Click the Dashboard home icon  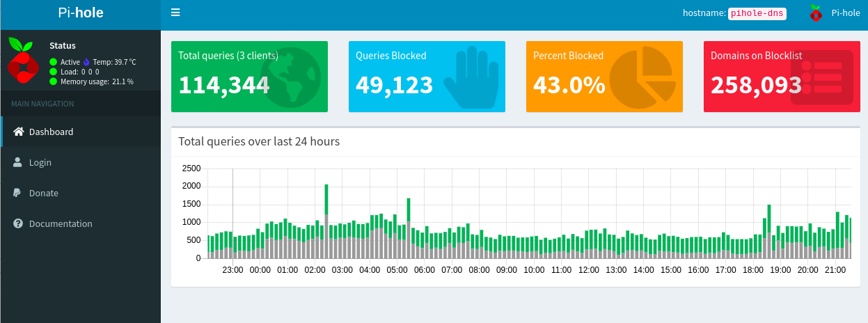tap(19, 132)
